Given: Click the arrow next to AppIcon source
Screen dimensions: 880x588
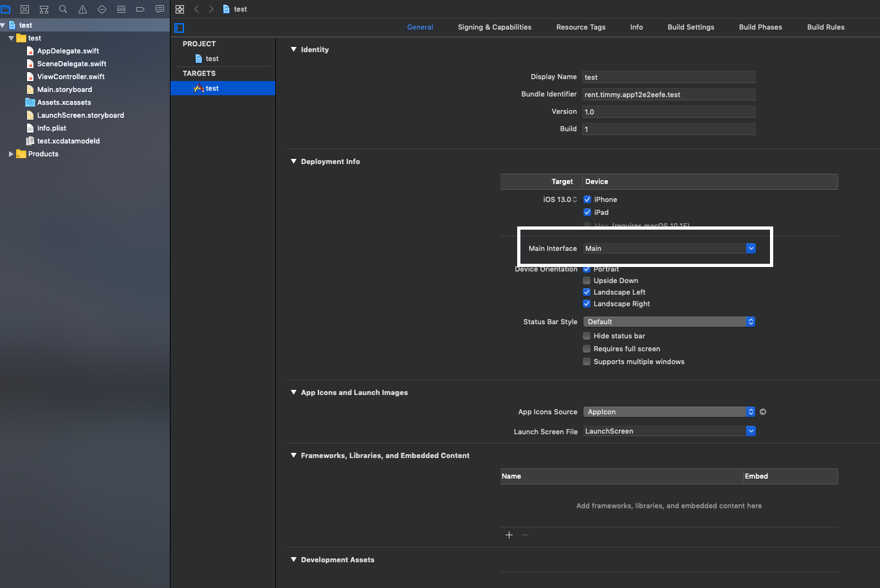Looking at the screenshot, I should (x=763, y=412).
